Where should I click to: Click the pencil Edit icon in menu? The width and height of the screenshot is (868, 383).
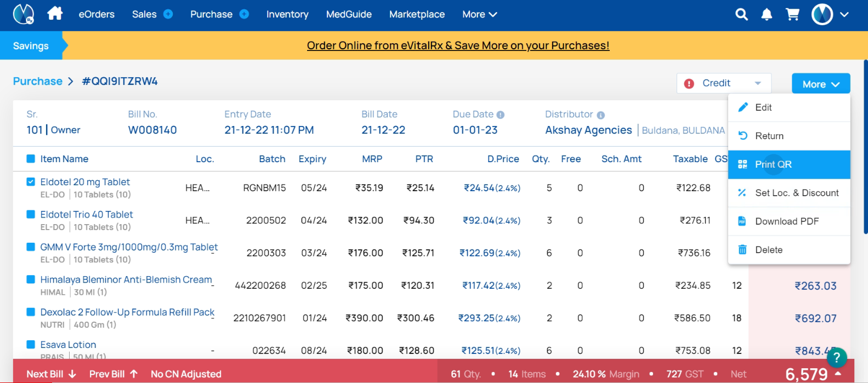point(743,107)
